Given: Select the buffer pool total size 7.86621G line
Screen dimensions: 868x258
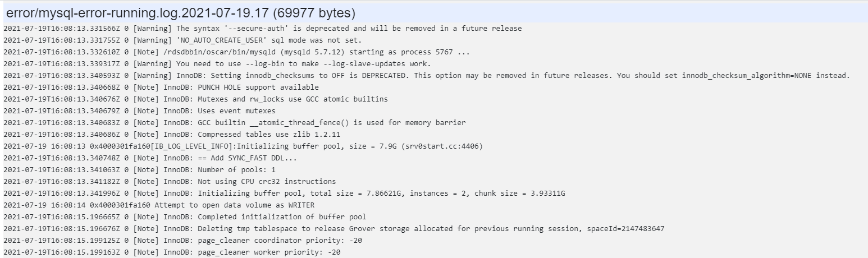Looking at the screenshot, I should [x=284, y=193].
